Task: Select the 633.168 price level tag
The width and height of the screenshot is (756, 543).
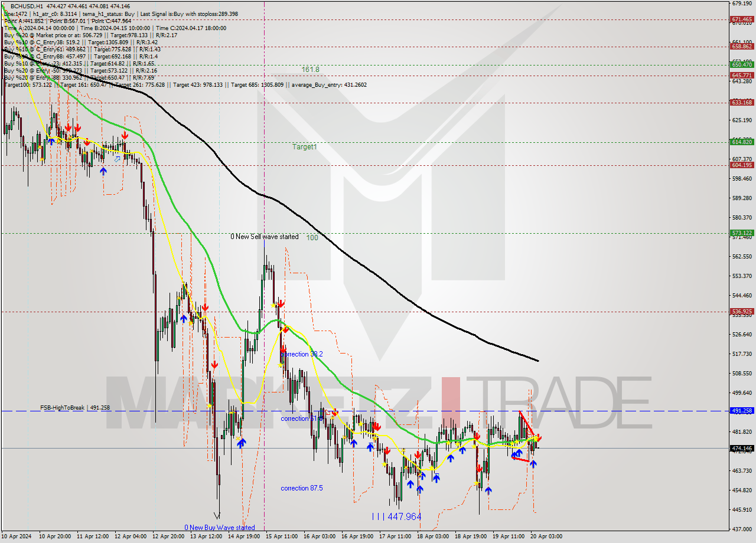Action: tap(741, 102)
